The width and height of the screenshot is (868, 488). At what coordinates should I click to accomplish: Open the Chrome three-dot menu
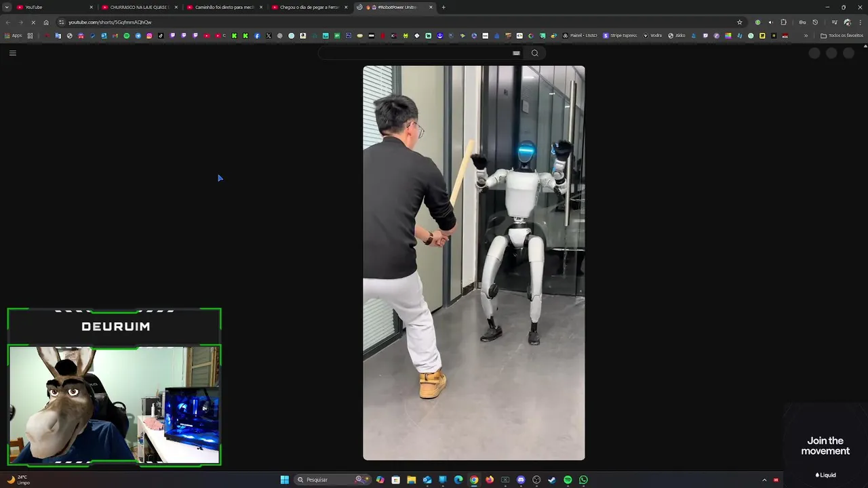(860, 22)
